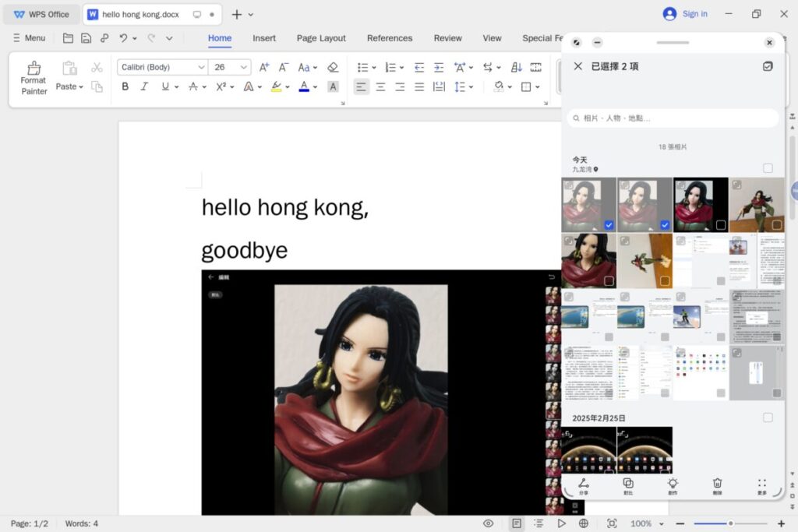Click the Sort A-Z icon

pos(516,67)
